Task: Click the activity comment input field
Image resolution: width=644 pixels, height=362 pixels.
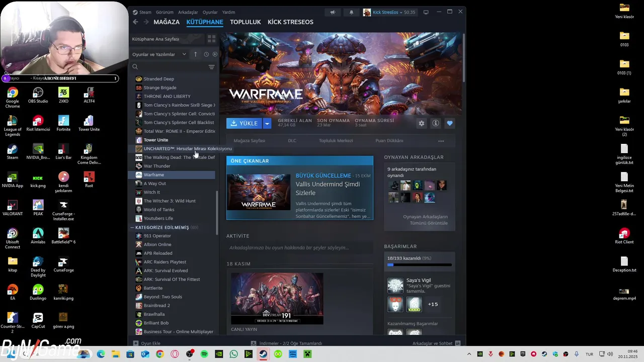Action: click(x=300, y=247)
